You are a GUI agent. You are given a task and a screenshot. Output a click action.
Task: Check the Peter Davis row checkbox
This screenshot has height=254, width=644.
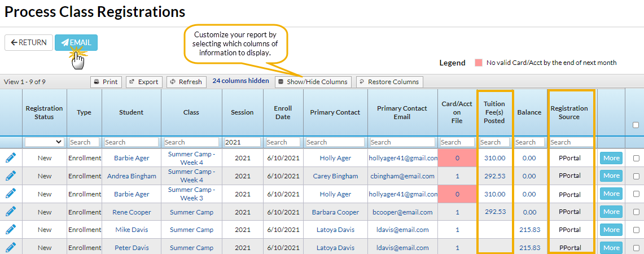[636, 248]
